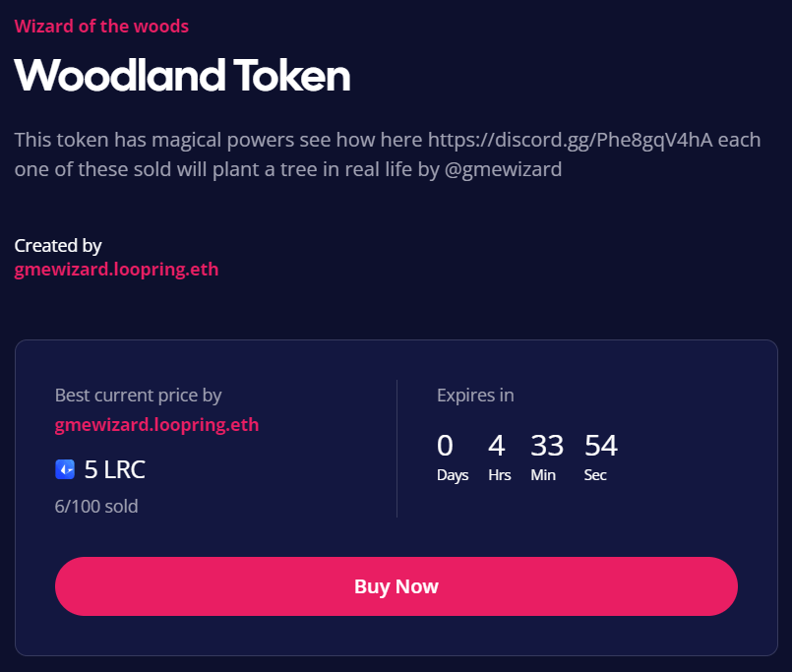This screenshot has width=792, height=672.
Task: Click the 6/100 sold count
Action: click(x=96, y=507)
